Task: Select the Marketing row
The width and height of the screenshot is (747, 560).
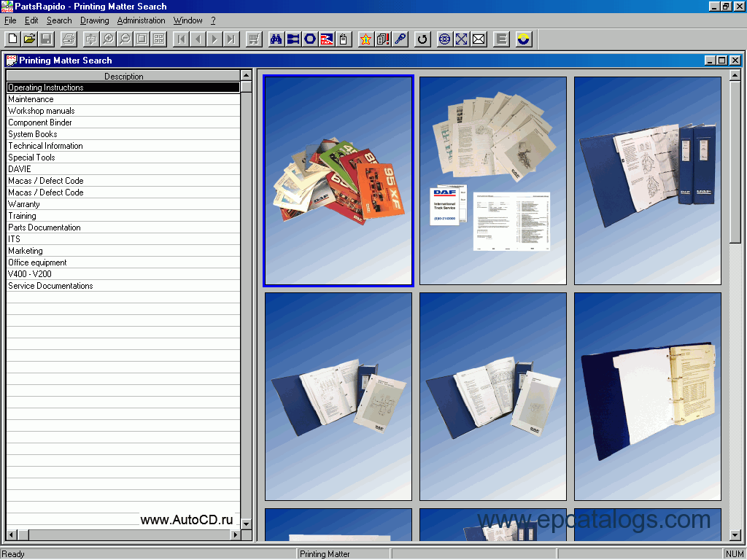Action: pos(123,251)
